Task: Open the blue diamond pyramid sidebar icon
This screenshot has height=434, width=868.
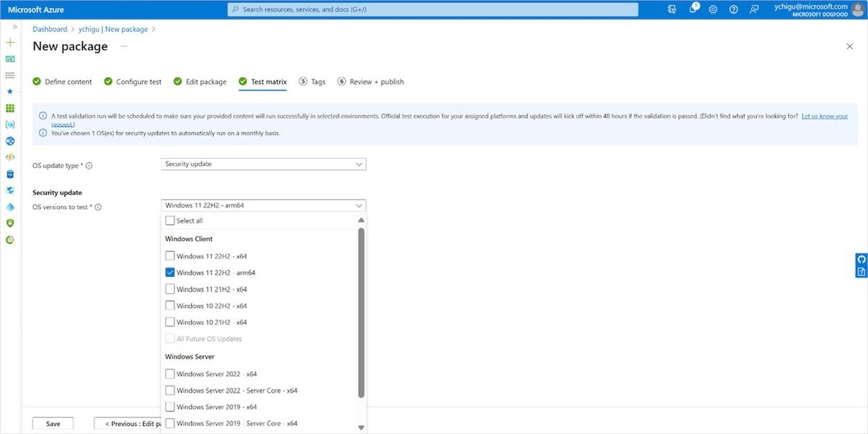Action: (x=10, y=207)
